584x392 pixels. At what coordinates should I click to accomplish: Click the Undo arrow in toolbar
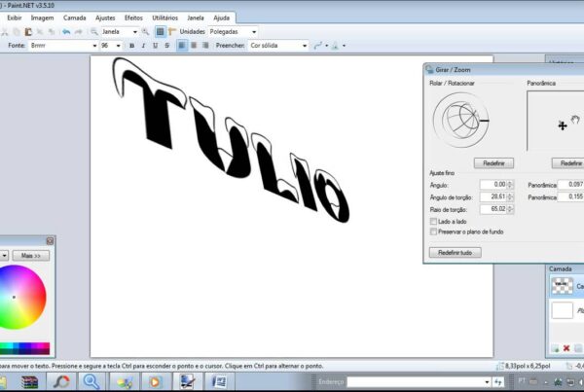(x=66, y=31)
